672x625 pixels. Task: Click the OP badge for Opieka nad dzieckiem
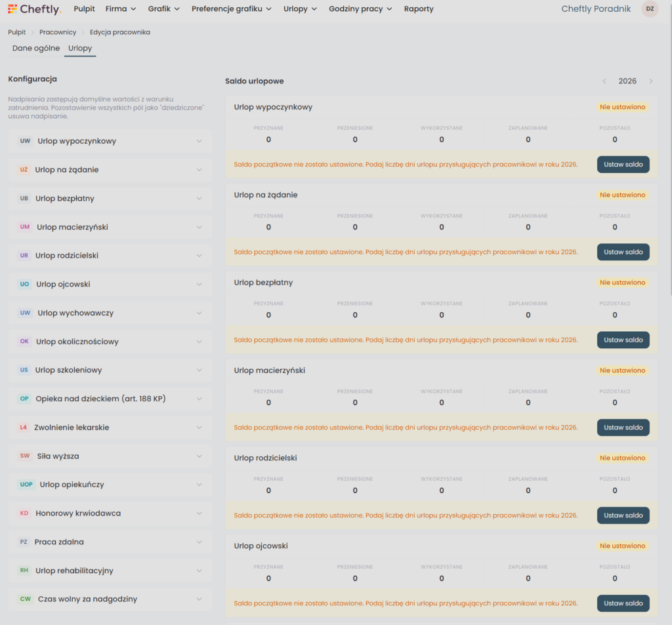pos(24,398)
